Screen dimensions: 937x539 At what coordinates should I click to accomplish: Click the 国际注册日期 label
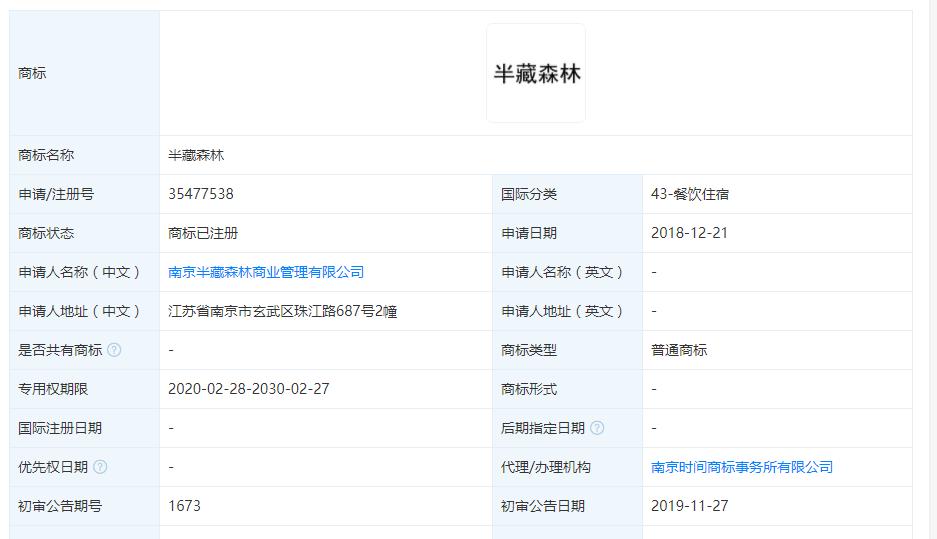(x=60, y=428)
